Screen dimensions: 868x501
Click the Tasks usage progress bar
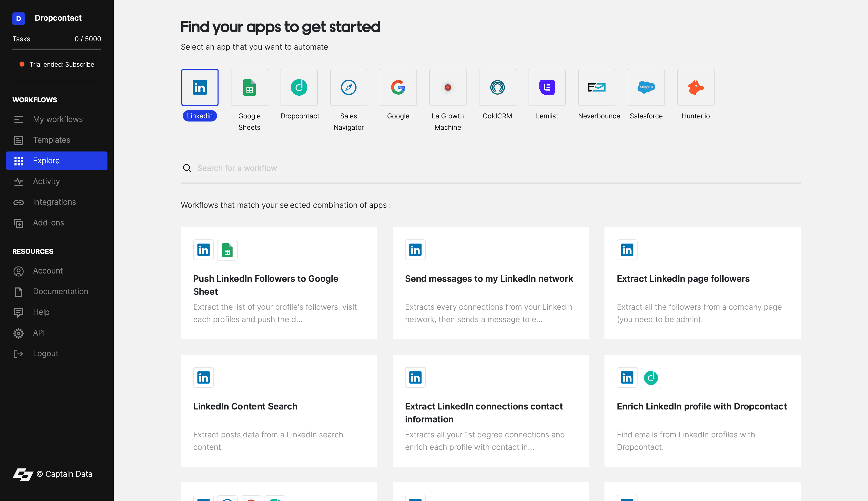tap(57, 50)
